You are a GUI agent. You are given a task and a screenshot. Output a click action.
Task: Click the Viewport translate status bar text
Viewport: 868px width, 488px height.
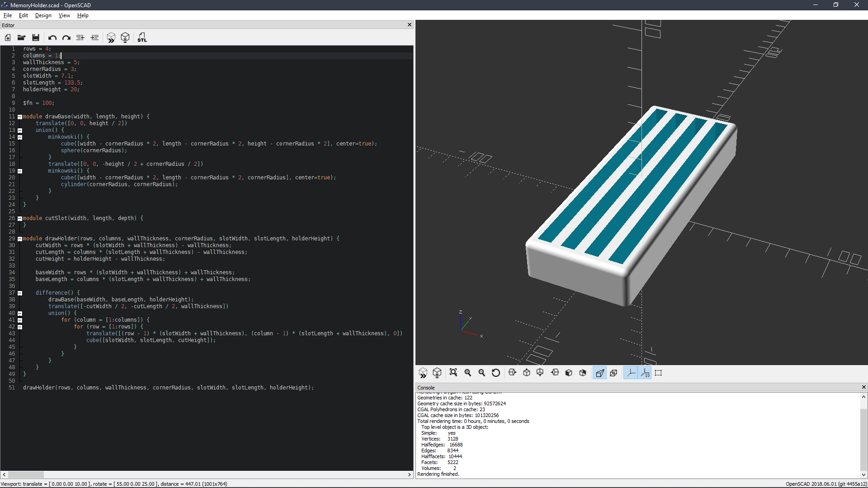(x=114, y=484)
